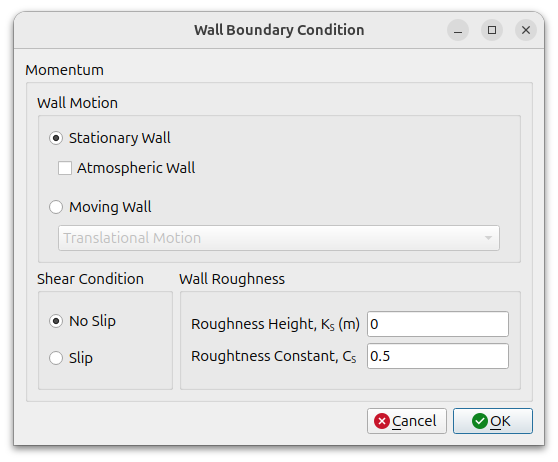The image size is (558, 462).
Task: Maximize the Wall Boundary Condition dialog
Action: pos(492,30)
